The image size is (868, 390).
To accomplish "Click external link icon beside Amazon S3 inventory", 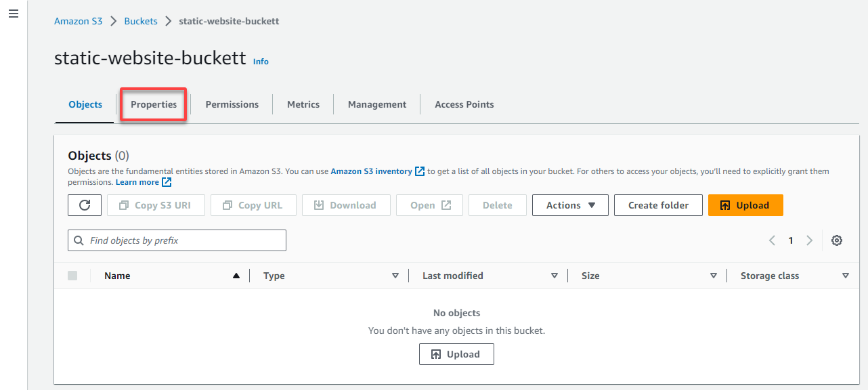I will tap(420, 171).
